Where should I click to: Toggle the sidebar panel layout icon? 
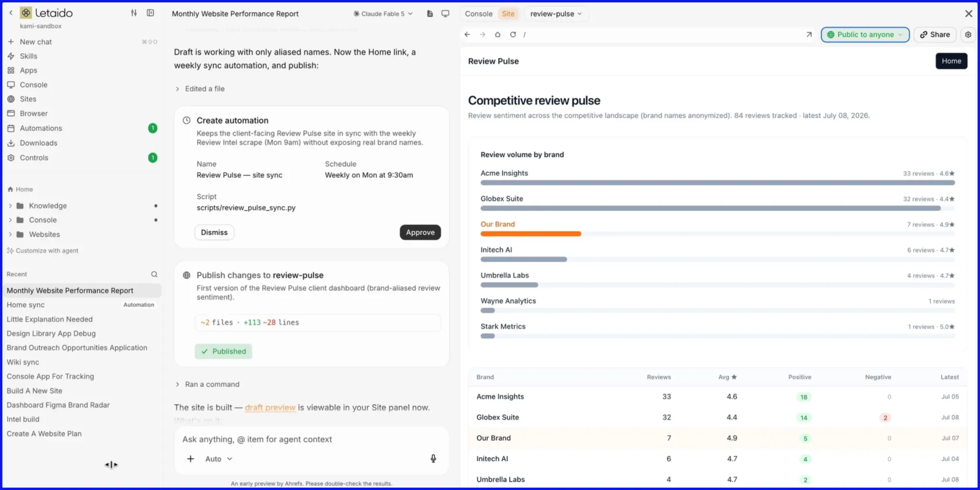point(150,13)
